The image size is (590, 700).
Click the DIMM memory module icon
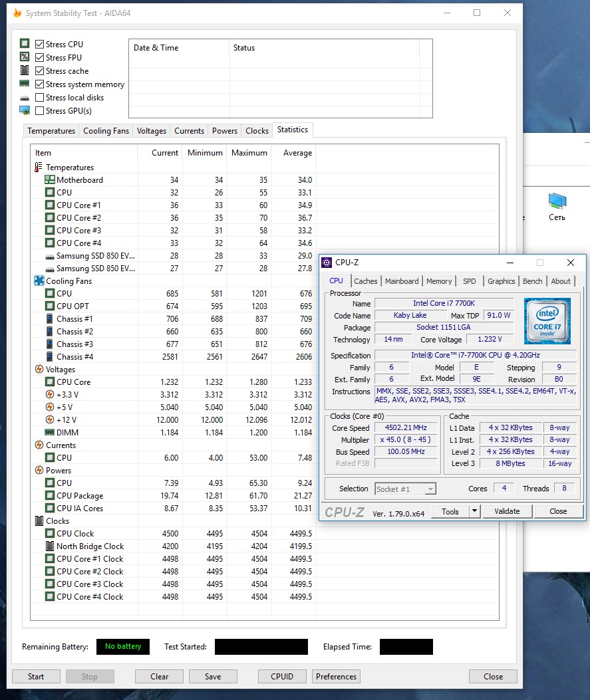tap(50, 432)
